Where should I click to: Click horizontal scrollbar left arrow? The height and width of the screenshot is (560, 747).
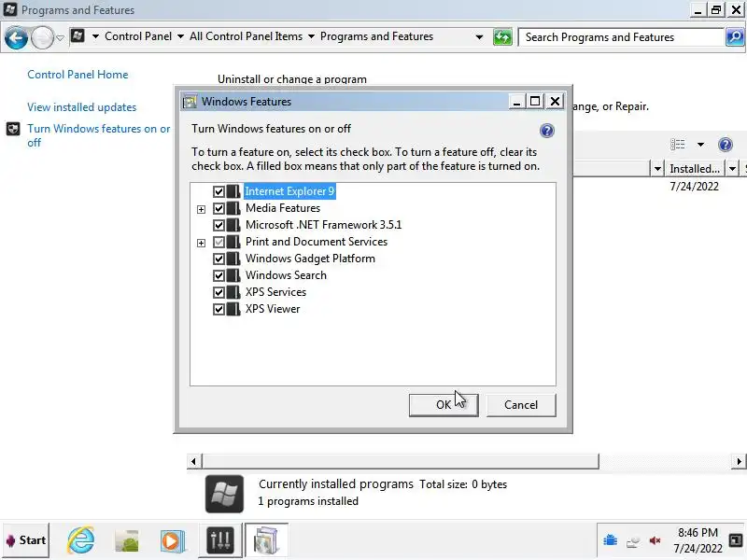coord(193,461)
